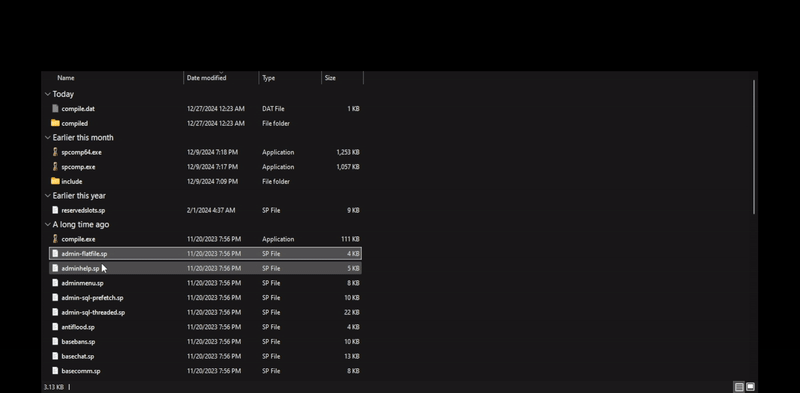Select the adminhelp.sp file name
This screenshot has height=393, width=800.
coord(80,268)
